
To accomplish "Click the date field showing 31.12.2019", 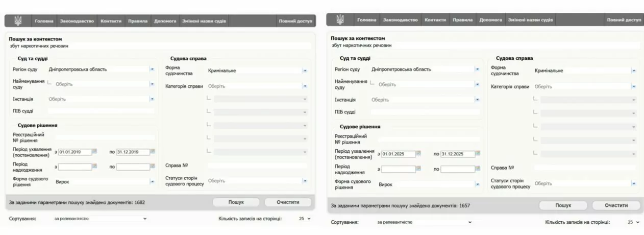I will [133, 152].
